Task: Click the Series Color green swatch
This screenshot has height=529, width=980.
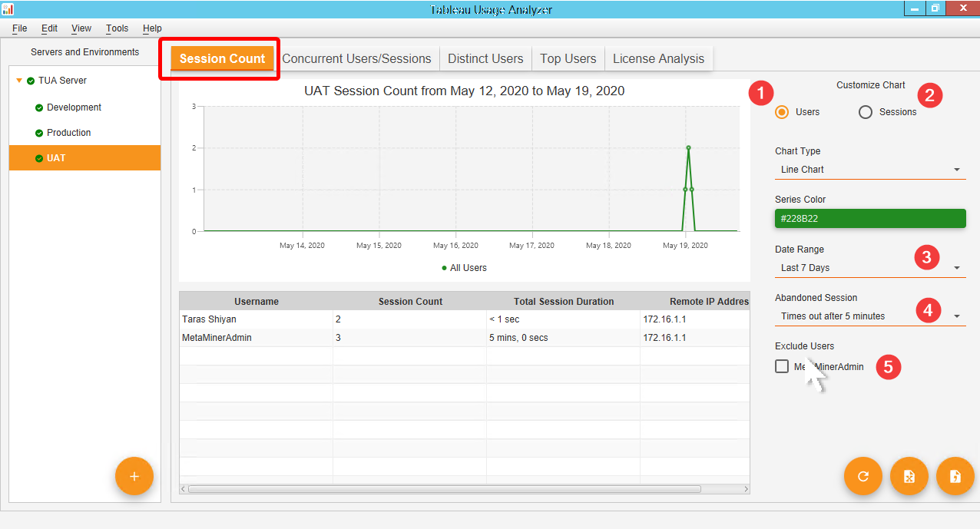Action: pyautogui.click(x=870, y=219)
